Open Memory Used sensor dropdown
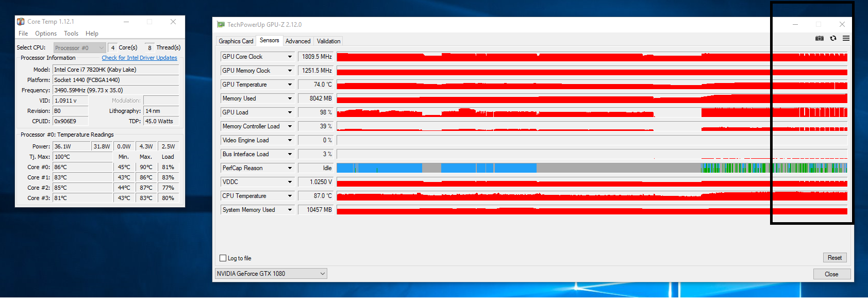The image size is (868, 299). (x=290, y=98)
